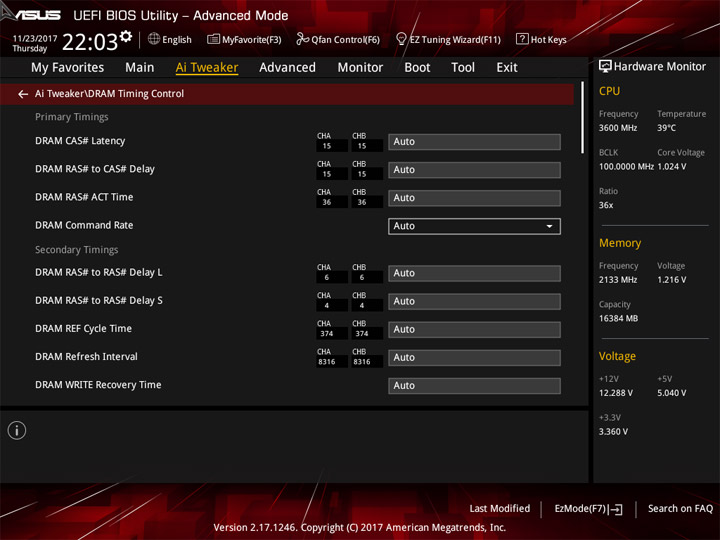Click the 5.040 V reading
Viewport: 720px width, 540px height.
coord(672,394)
